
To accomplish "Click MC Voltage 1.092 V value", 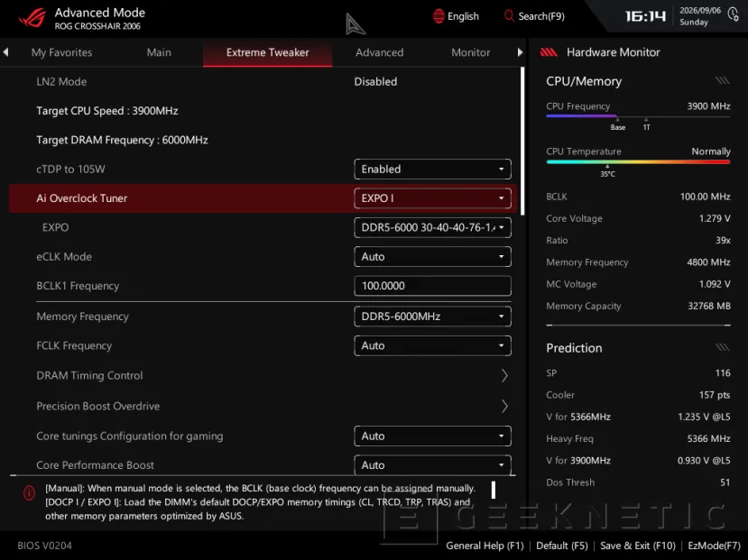I will (715, 284).
